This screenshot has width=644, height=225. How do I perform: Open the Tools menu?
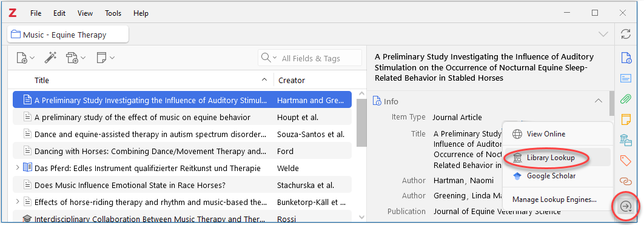click(113, 13)
